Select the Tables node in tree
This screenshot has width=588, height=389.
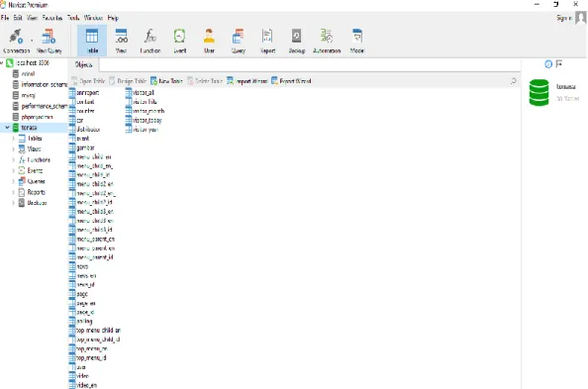point(31,139)
